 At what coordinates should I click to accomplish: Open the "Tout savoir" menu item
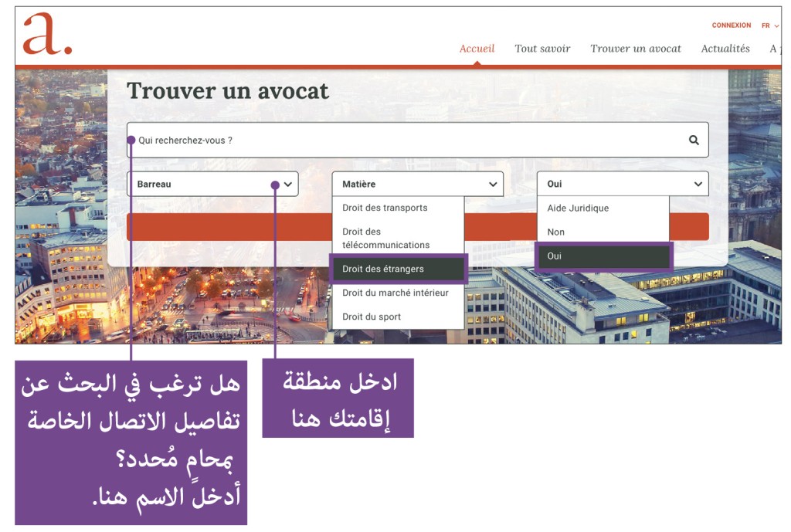tap(542, 48)
